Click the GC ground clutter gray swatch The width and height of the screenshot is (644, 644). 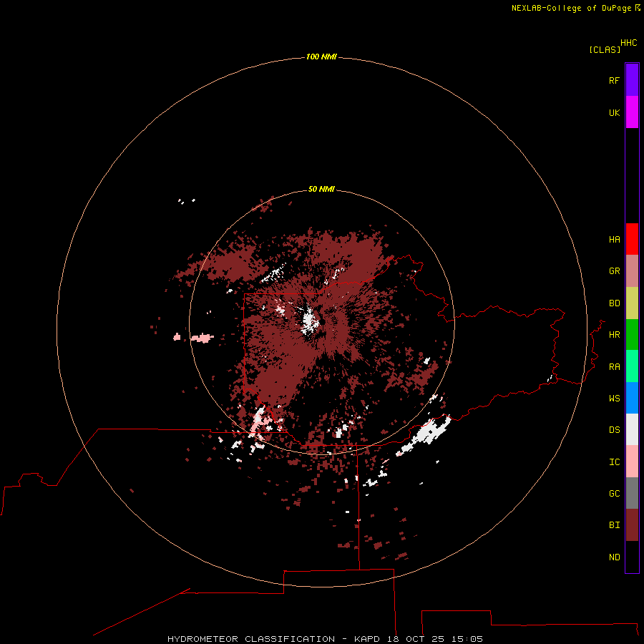pyautogui.click(x=632, y=493)
